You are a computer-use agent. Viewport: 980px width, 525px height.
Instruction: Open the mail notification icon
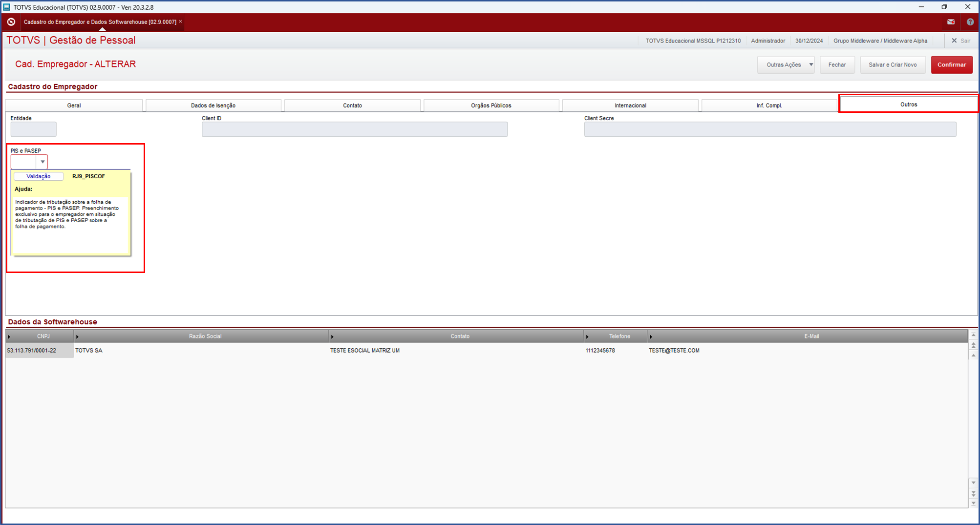pos(951,22)
